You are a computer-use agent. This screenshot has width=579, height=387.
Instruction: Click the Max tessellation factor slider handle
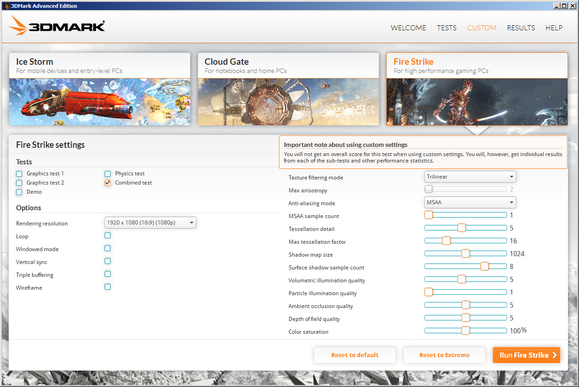[x=446, y=241]
